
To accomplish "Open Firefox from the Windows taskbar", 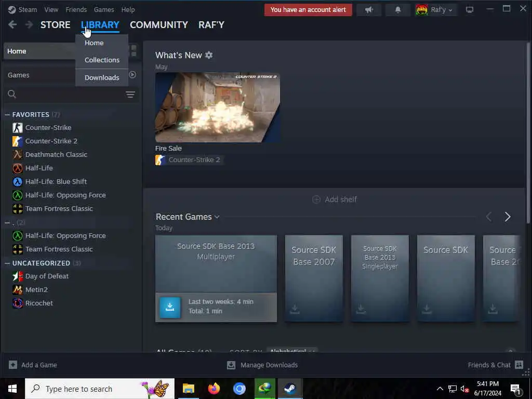I will tap(214, 389).
